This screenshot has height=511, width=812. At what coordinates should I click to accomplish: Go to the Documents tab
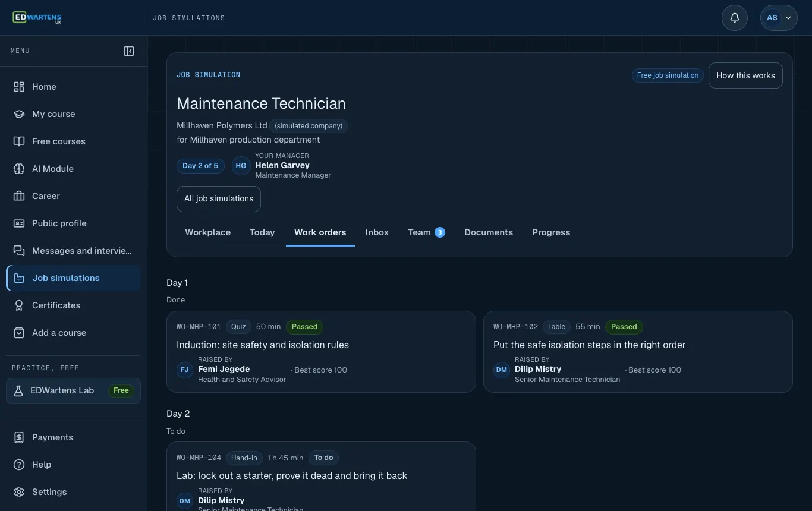click(489, 232)
